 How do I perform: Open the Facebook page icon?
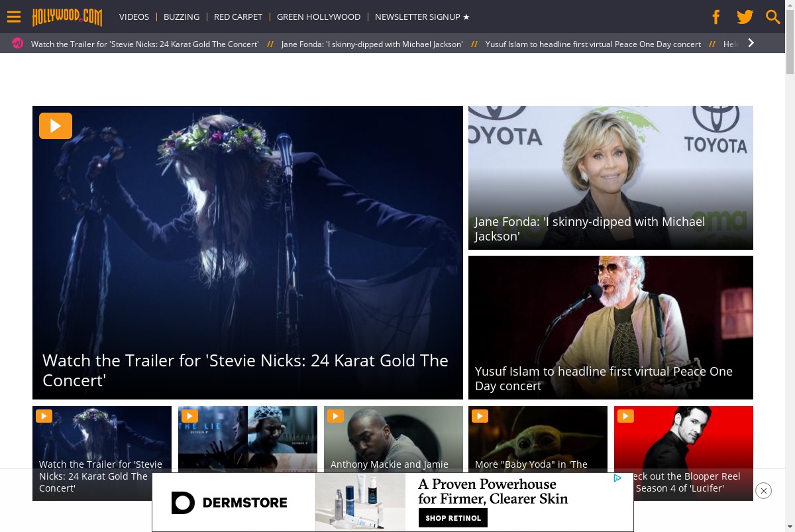[716, 17]
